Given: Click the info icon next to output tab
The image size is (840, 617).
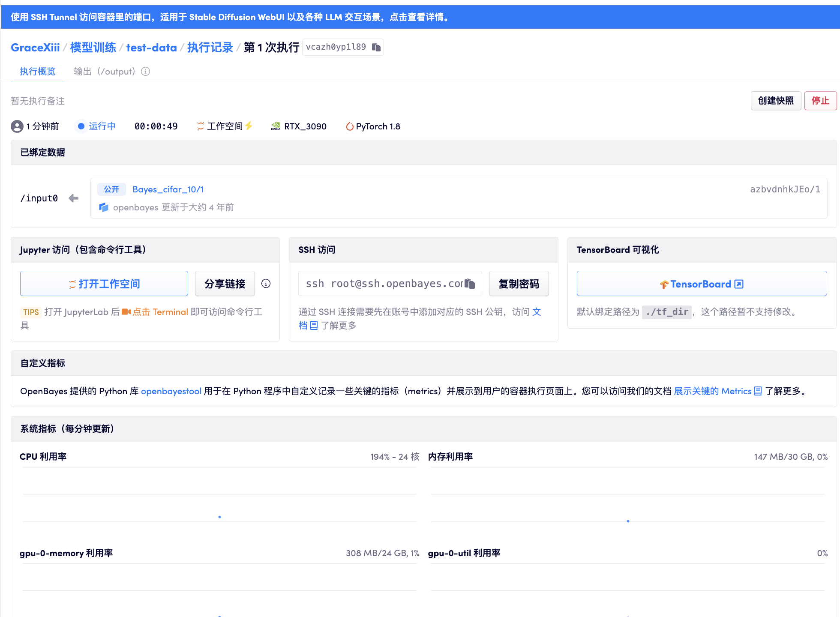Looking at the screenshot, I should (146, 72).
